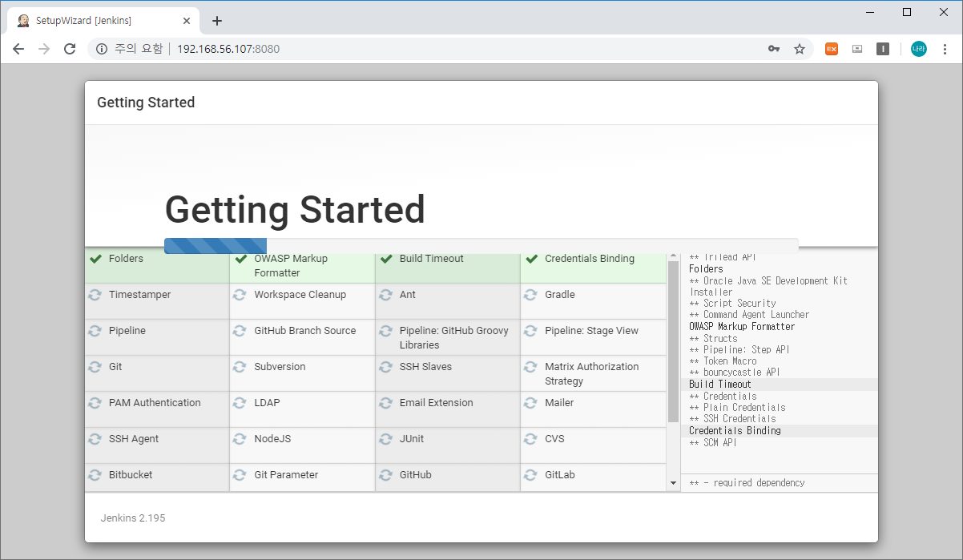Viewport: 963px width, 560px height.
Task: Click the browser back arrow
Action: coord(18,49)
